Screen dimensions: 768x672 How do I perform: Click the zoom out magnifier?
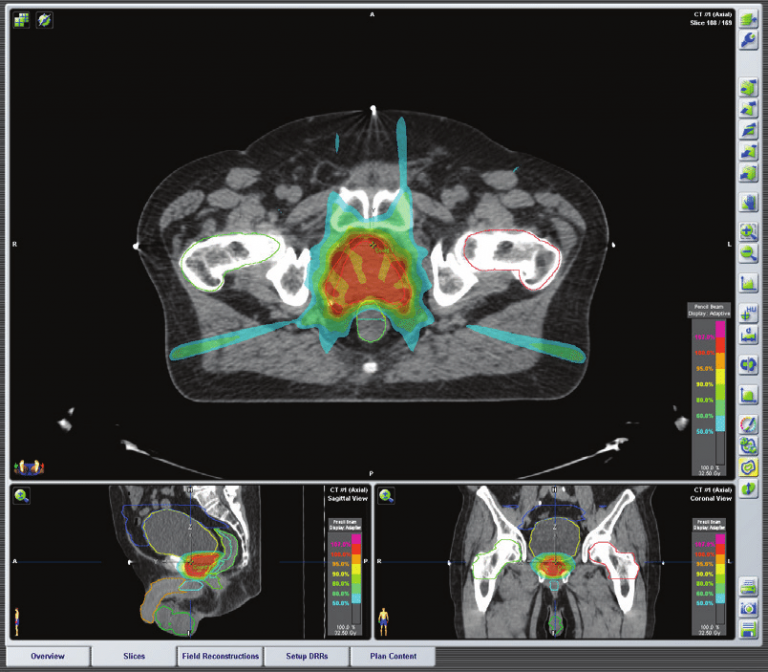coord(748,253)
